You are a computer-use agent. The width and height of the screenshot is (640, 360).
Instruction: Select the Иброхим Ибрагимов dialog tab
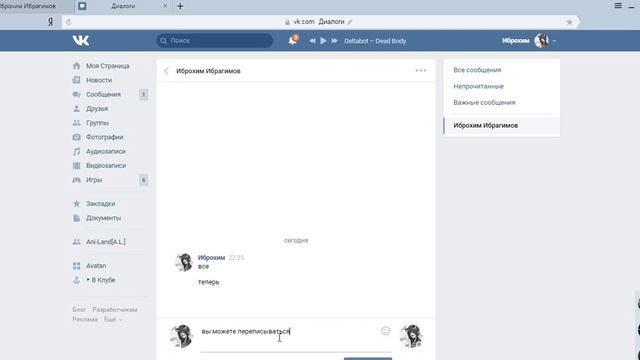[502, 126]
